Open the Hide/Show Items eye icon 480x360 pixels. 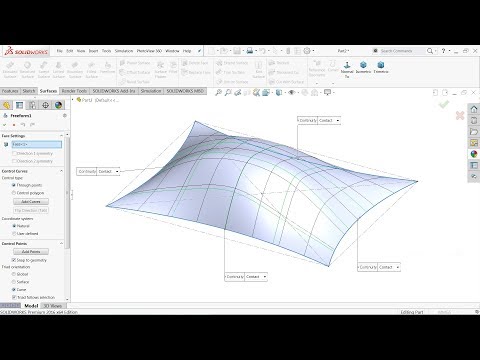click(x=291, y=93)
